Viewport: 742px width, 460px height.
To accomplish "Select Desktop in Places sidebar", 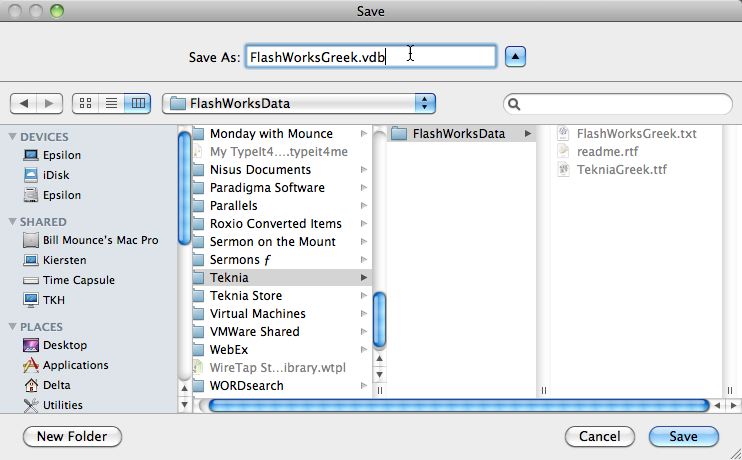I will click(64, 345).
